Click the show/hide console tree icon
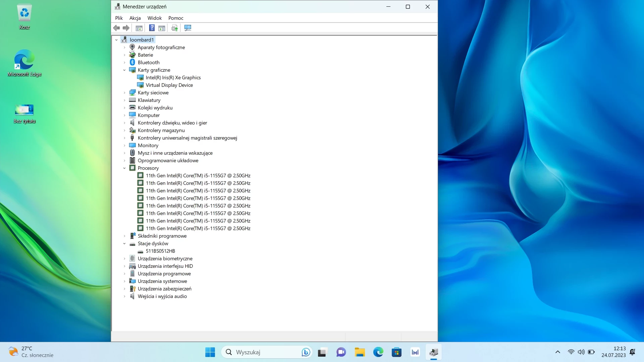 coord(139,28)
